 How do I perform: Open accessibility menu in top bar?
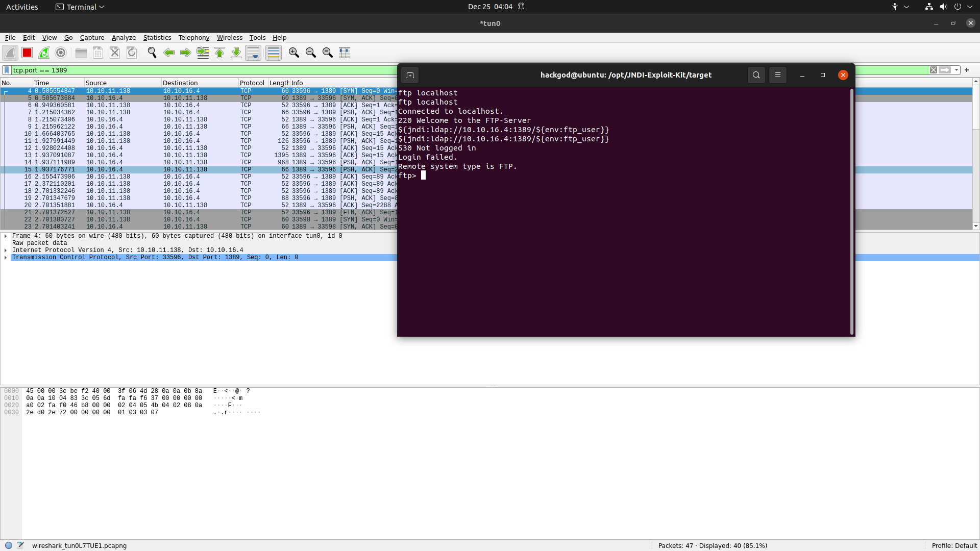pos(900,7)
